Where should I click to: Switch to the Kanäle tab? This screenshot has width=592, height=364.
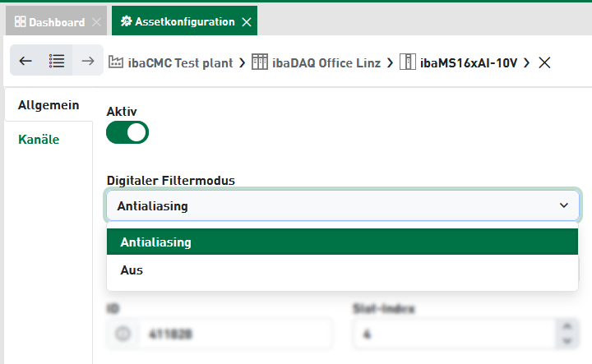(x=39, y=140)
